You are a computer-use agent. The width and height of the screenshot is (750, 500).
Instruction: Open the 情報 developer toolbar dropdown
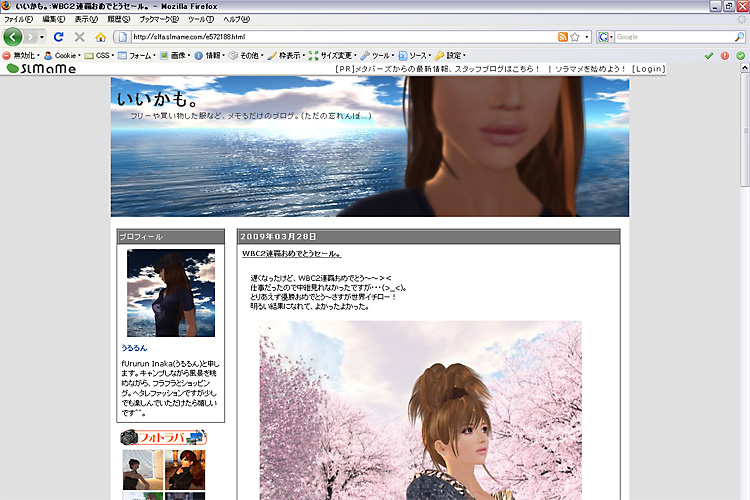click(210, 56)
